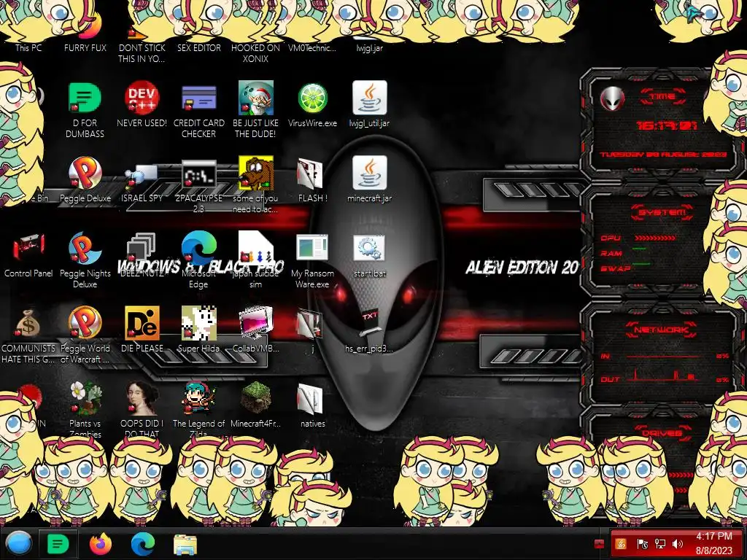Select the ISRAEL SPY network icon

pyautogui.click(x=142, y=175)
